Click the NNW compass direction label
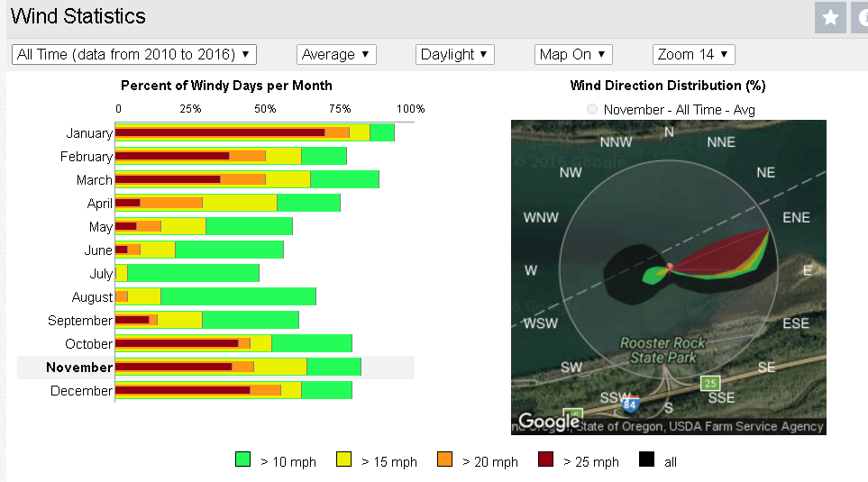Viewport: 868px width, 482px height. (x=617, y=142)
